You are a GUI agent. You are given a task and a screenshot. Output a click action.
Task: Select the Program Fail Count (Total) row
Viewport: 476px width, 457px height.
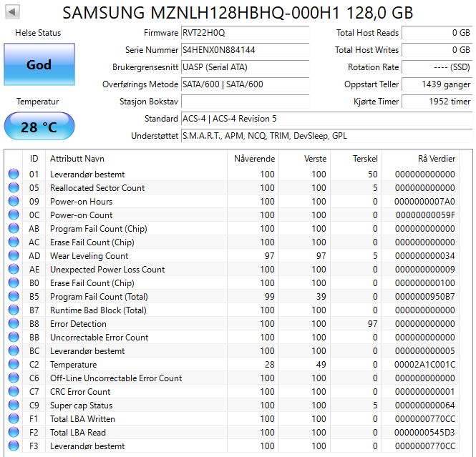(99, 297)
